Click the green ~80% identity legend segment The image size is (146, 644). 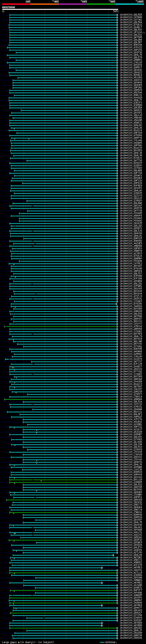101,4
